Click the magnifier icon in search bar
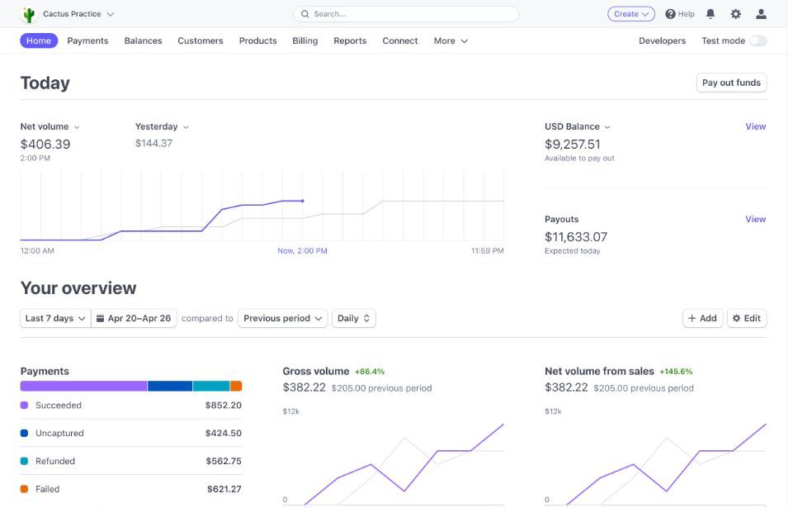 click(304, 14)
